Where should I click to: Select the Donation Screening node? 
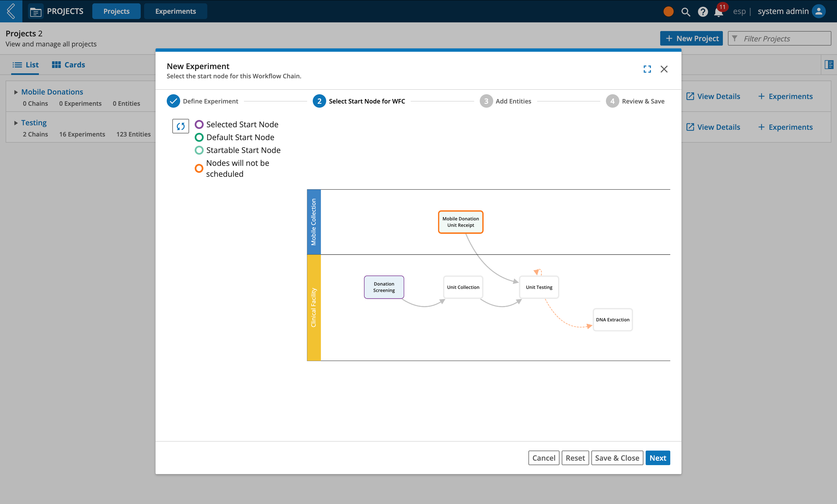(x=384, y=287)
